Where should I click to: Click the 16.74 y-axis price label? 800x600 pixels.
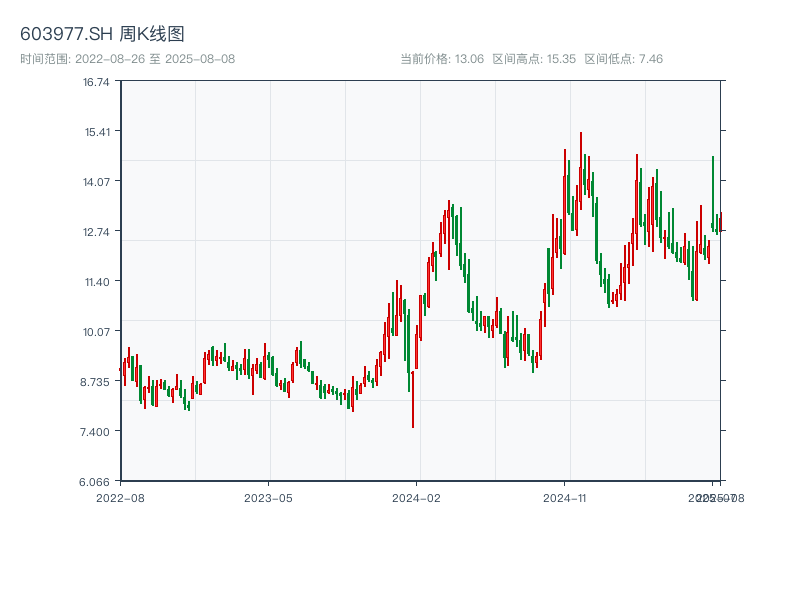tap(96, 82)
